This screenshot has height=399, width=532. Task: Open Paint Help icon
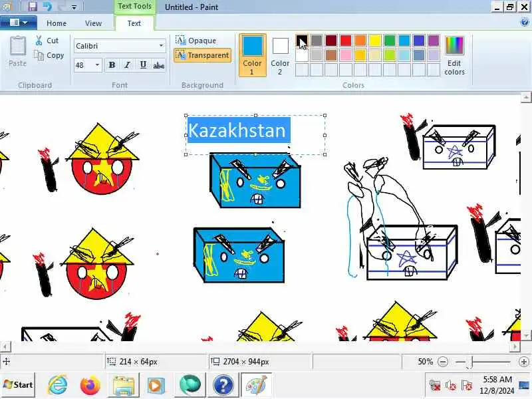pyautogui.click(x=524, y=23)
